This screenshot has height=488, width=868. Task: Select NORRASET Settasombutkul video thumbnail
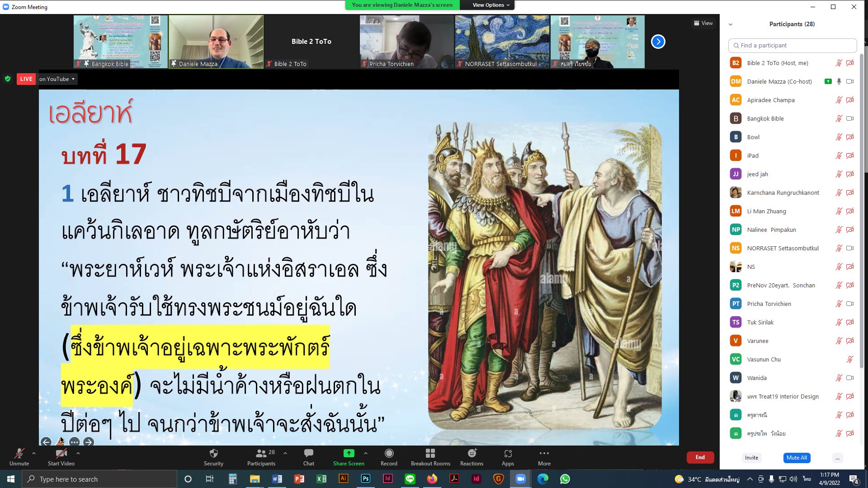coord(502,42)
